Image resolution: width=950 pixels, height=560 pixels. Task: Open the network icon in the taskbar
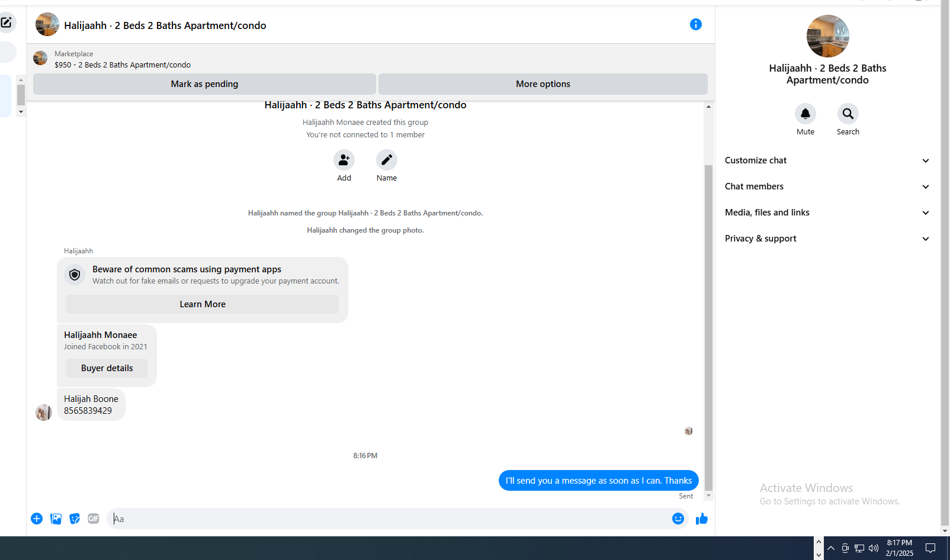[859, 548]
